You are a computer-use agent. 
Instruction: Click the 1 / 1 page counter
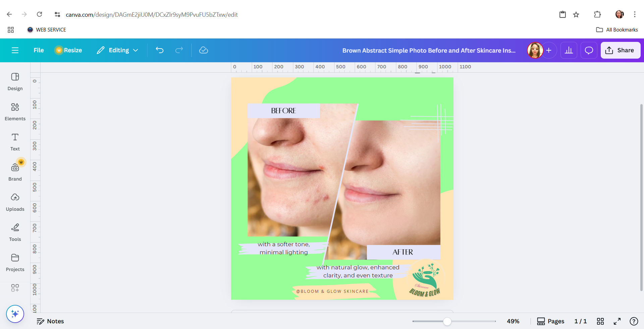pos(581,321)
